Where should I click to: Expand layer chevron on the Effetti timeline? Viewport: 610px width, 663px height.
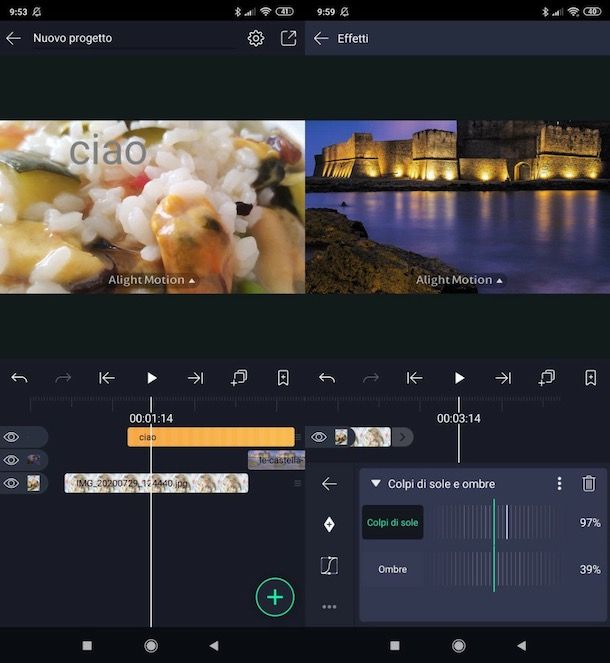pyautogui.click(x=402, y=437)
